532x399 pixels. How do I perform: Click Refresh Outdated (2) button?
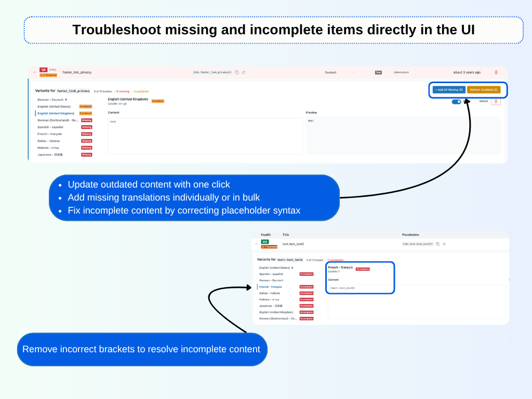484,90
